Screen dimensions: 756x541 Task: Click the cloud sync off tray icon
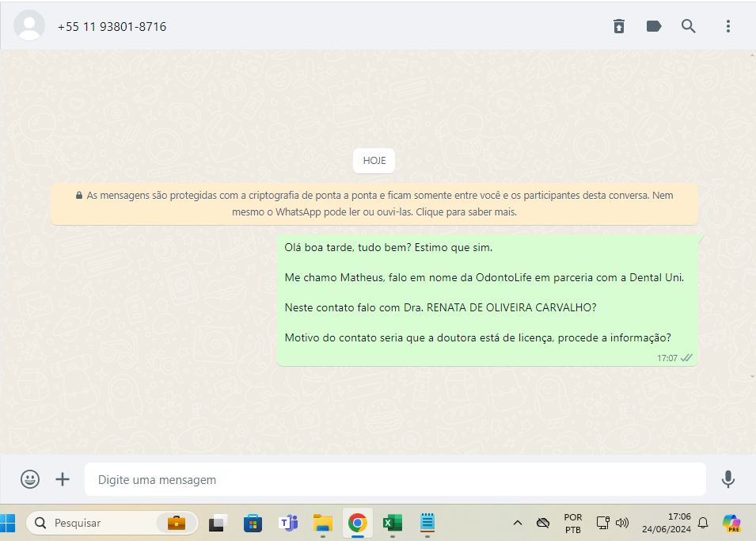point(543,523)
